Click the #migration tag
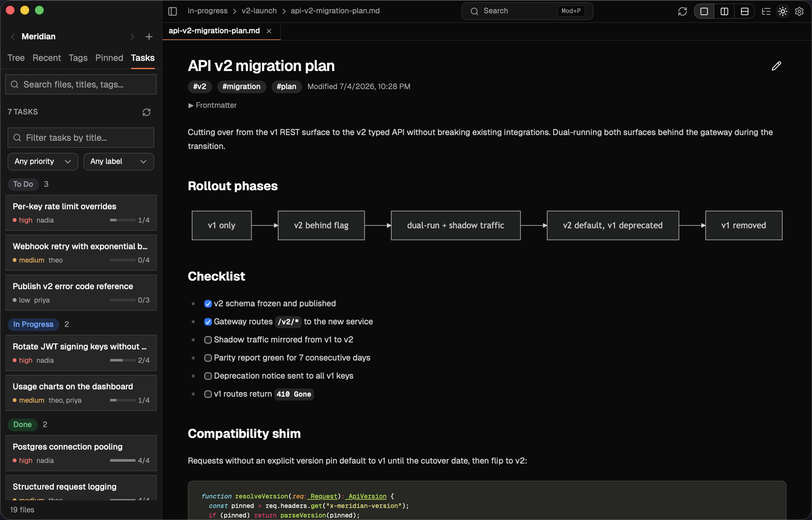Screen dimensions: 812x520 pyautogui.click(x=241, y=87)
